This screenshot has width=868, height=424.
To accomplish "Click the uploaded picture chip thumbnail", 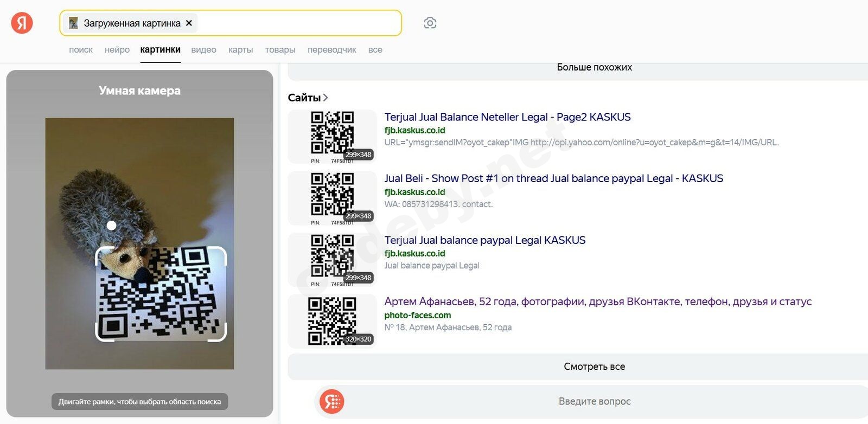I will pyautogui.click(x=73, y=23).
